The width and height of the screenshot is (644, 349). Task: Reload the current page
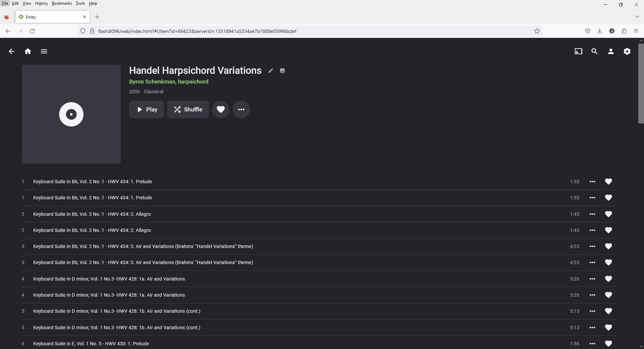pos(32,31)
